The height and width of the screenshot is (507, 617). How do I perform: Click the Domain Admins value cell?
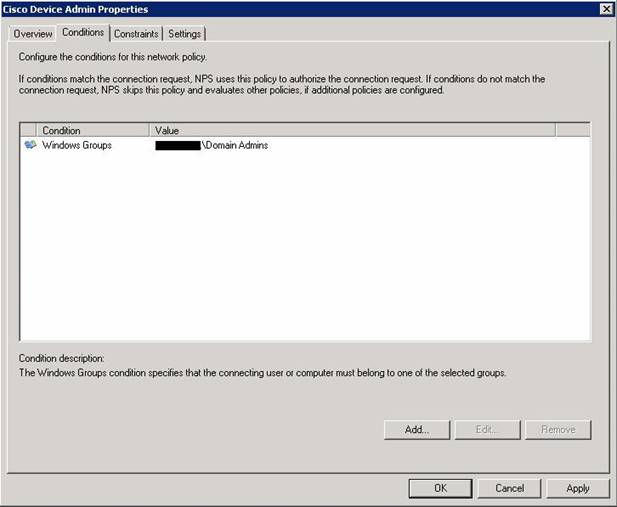tap(235, 145)
